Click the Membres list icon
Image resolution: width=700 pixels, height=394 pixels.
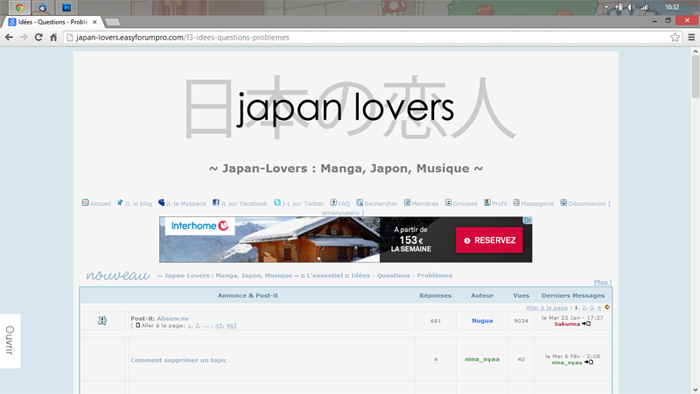pyautogui.click(x=407, y=203)
